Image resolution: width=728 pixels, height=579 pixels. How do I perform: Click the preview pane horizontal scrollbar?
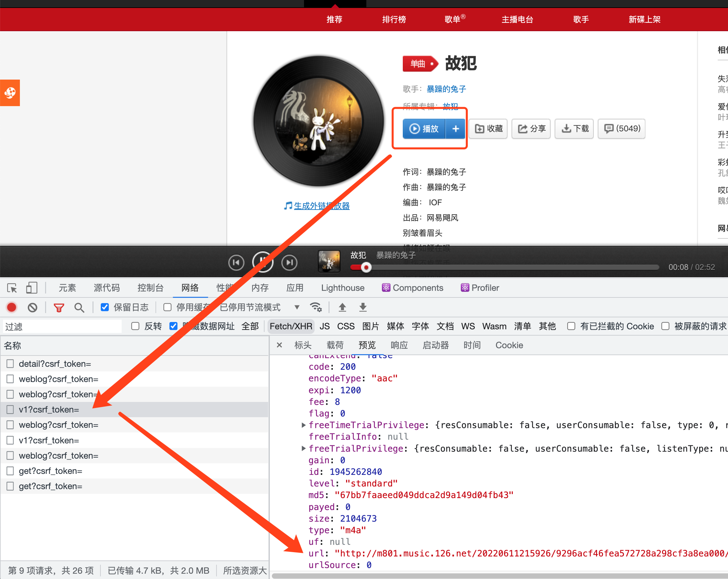(x=500, y=576)
